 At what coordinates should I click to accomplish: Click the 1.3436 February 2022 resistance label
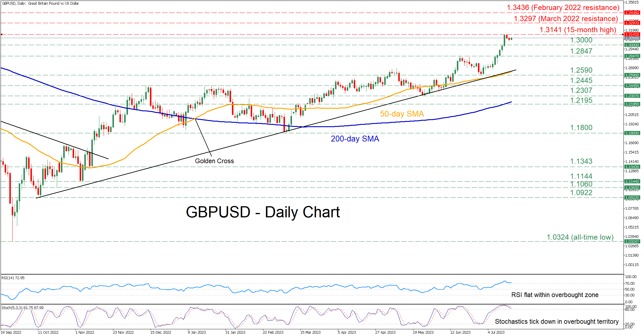point(563,8)
